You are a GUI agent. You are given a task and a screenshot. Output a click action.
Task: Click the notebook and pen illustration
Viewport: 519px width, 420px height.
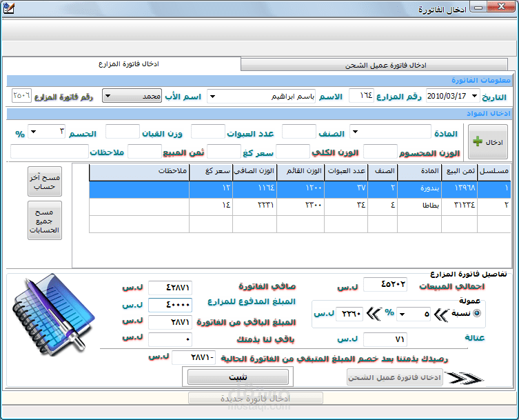(x=53, y=314)
